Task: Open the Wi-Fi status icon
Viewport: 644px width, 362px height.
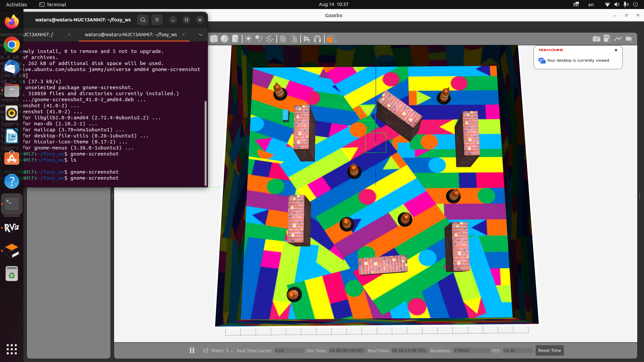Action: click(x=607, y=4)
